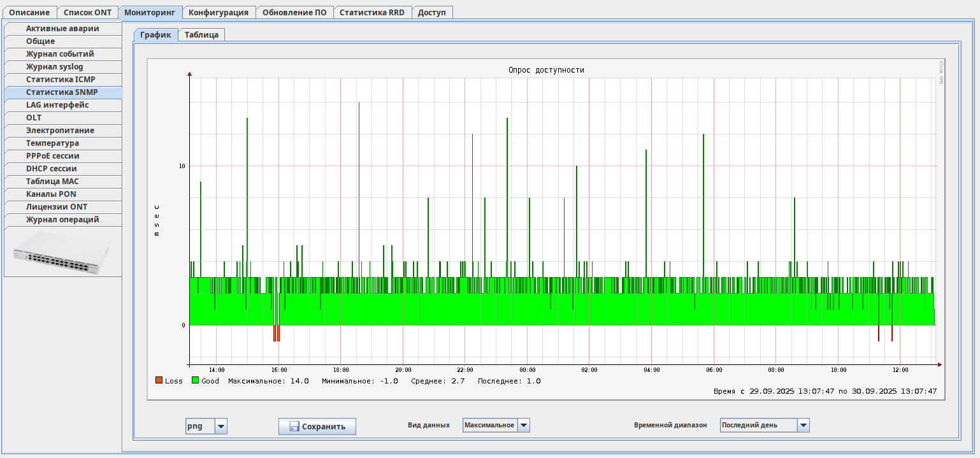
Task: Switch to the Таблица tab
Action: click(201, 35)
